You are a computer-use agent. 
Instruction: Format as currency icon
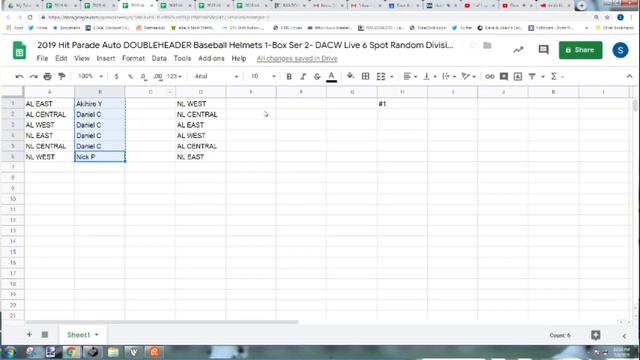pyautogui.click(x=116, y=76)
